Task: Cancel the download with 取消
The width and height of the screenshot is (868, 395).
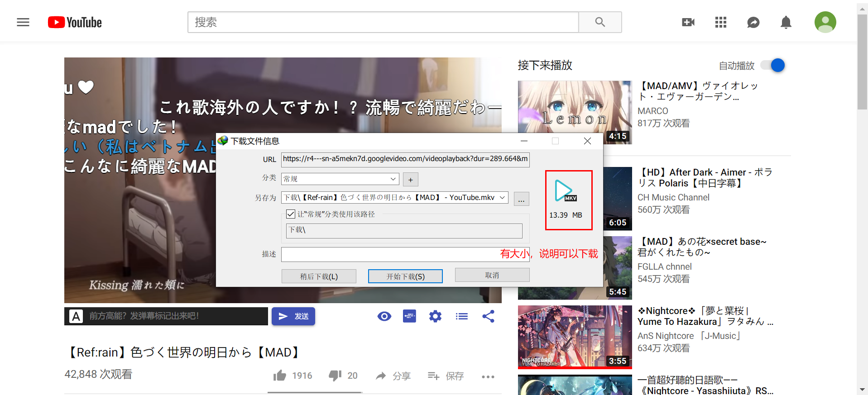Action: tap(492, 275)
